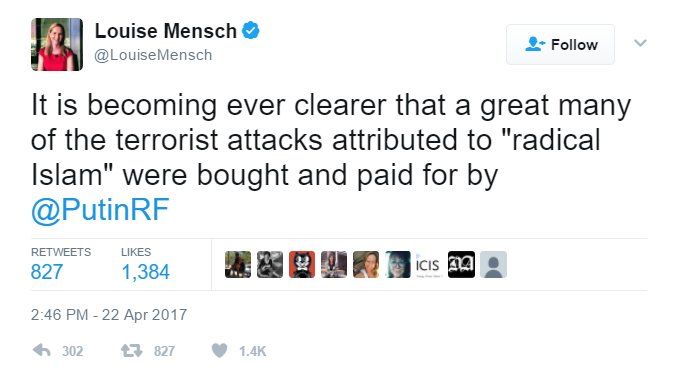Screen dimensions: 676x370
Task: Open the tweet timestamp 22 Apr 2017
Action: [109, 314]
